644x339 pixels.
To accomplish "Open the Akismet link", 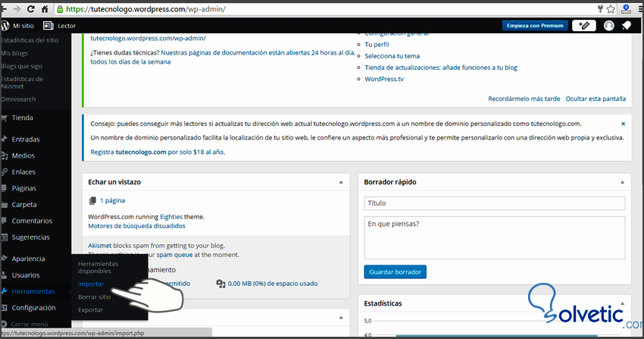I will coord(100,245).
